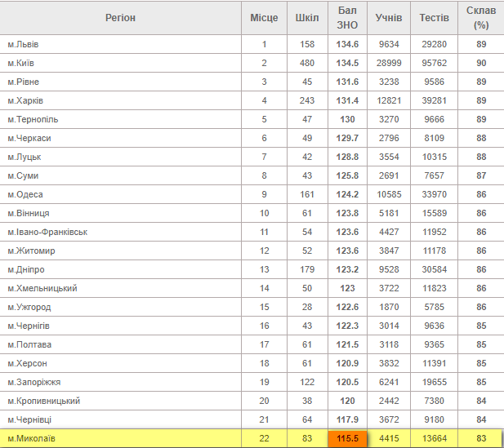Open the м.Кропивницький region link
The height and width of the screenshot is (448, 504).
pyautogui.click(x=42, y=401)
